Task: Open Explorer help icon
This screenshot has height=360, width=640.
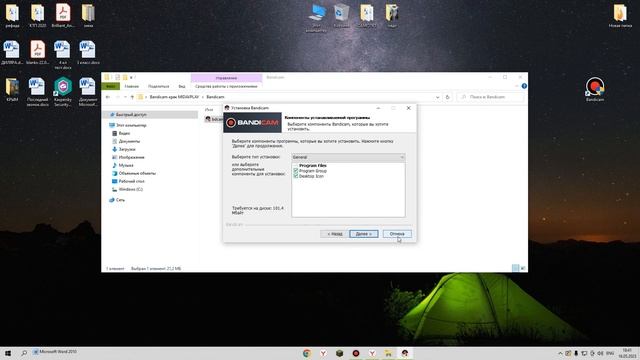Action: tap(524, 86)
